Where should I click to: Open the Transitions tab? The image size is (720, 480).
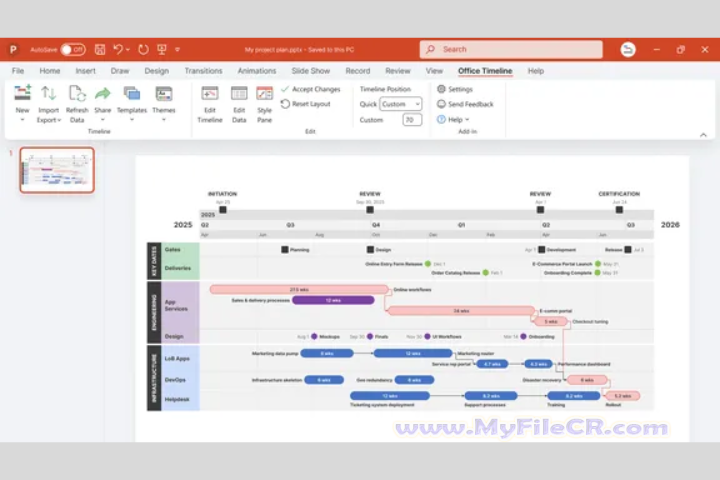[203, 71]
